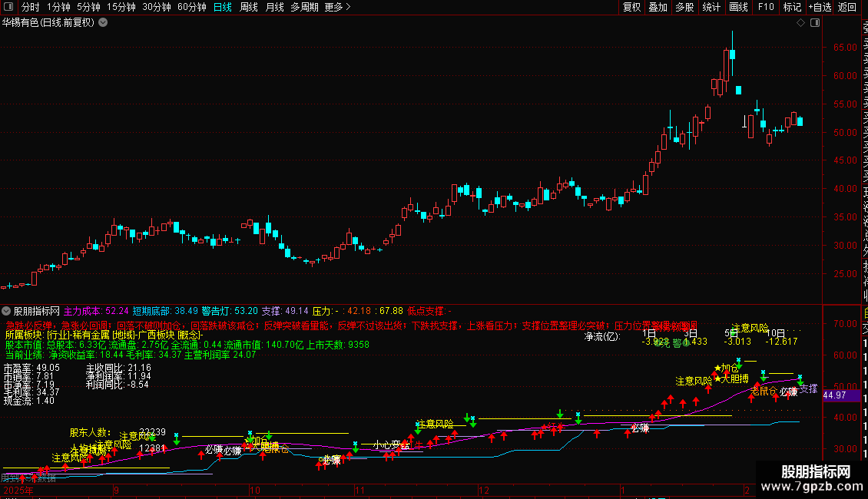
Task: Toggle the panel layout icon above chart
Action: pyautogui.click(x=815, y=23)
